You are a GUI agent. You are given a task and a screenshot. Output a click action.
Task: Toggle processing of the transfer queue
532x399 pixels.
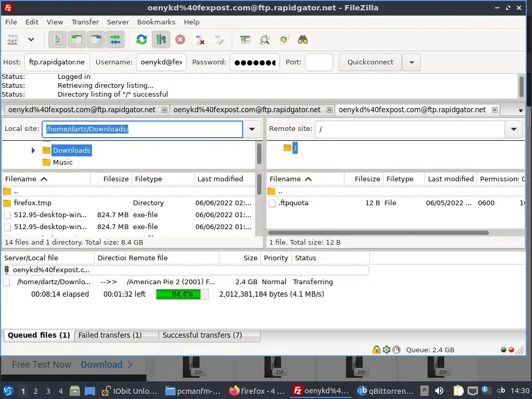pyautogui.click(x=161, y=39)
